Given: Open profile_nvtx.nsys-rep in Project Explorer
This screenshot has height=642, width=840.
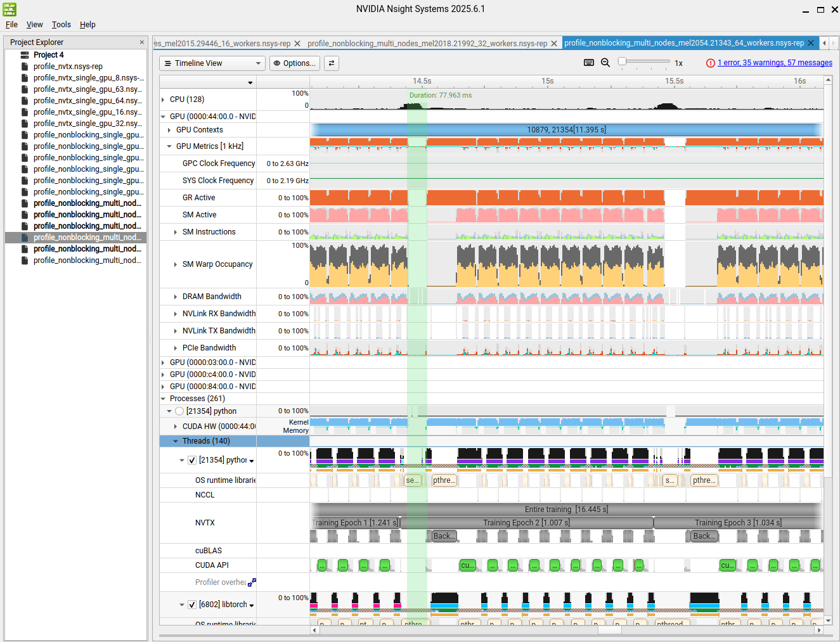Looking at the screenshot, I should tap(68, 67).
